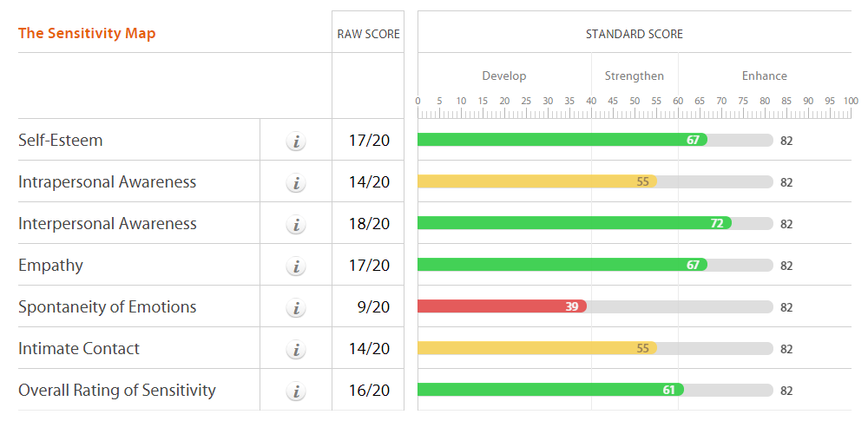Viewport: 868px width, 421px height.
Task: Click the RAW SCORE column header
Action: [x=369, y=35]
